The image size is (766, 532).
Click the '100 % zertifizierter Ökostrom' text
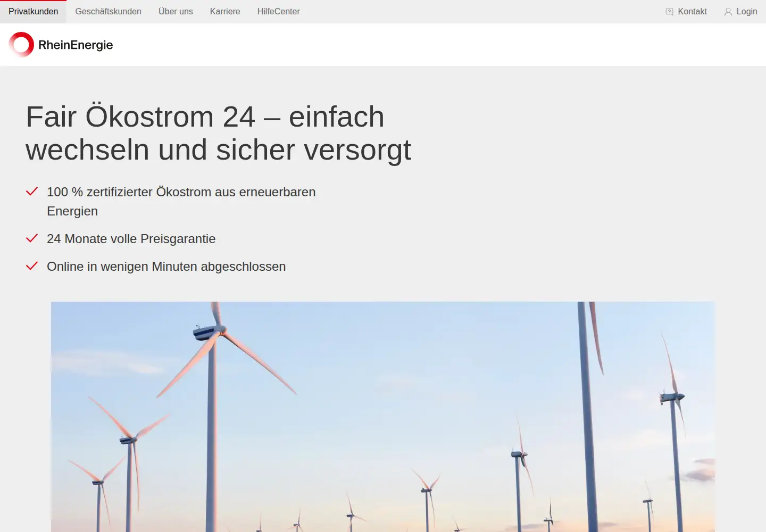[x=181, y=202]
